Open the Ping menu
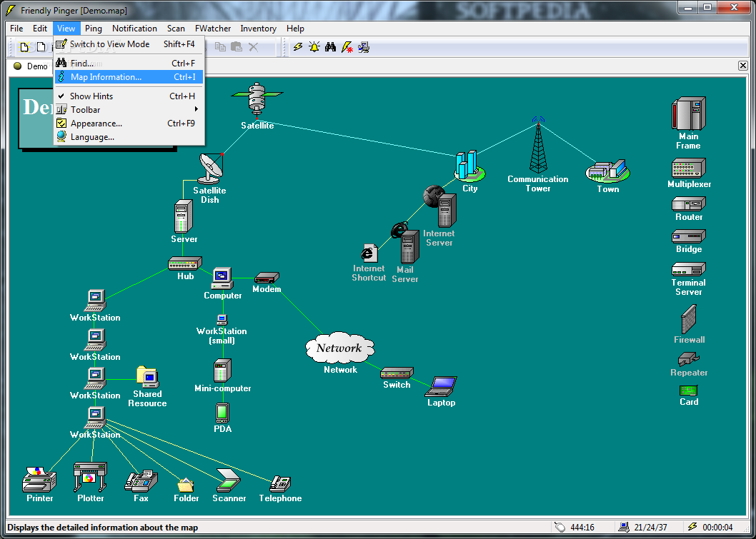 (94, 29)
